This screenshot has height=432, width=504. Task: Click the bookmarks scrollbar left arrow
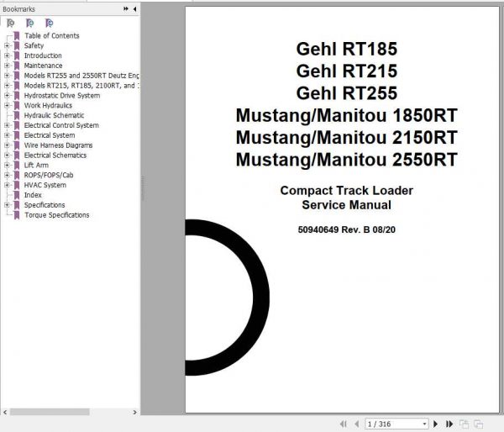click(x=5, y=412)
